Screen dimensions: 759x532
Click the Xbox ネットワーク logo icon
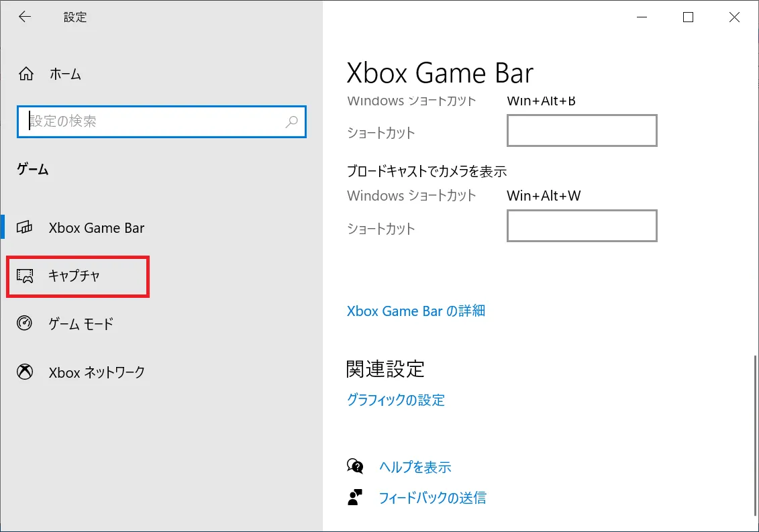(25, 372)
